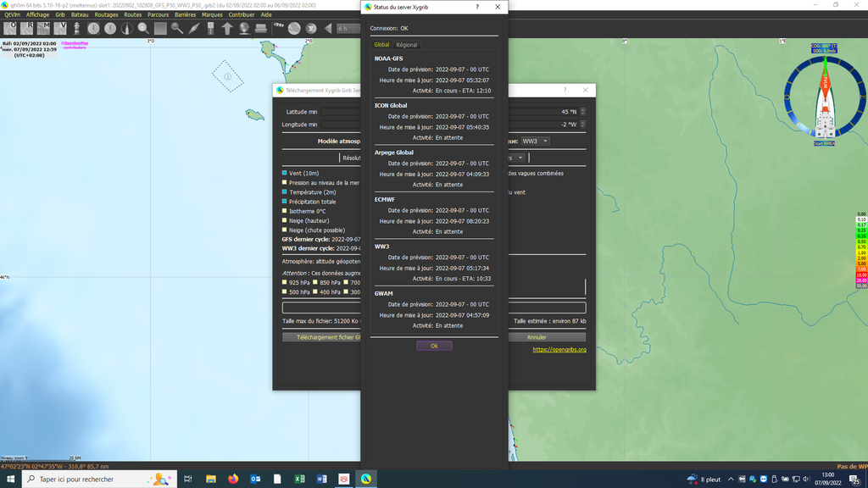
Task: Toggle 850 hPa checkbox
Action: (315, 282)
